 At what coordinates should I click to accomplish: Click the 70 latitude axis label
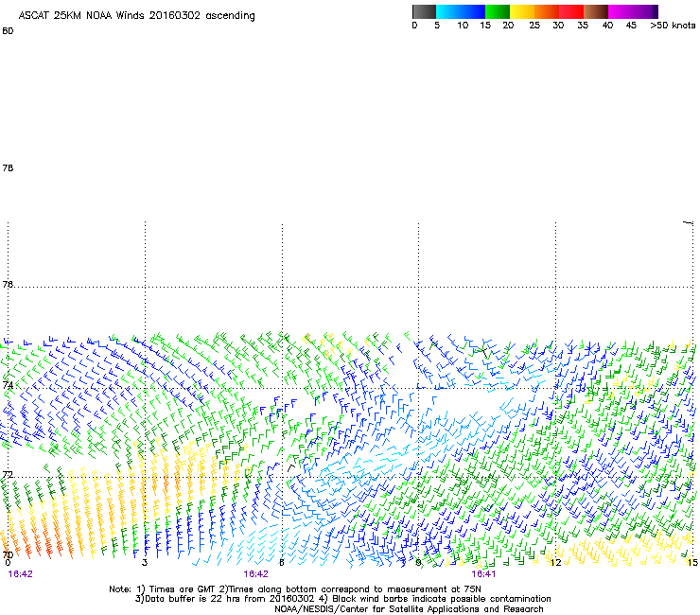(x=8, y=555)
